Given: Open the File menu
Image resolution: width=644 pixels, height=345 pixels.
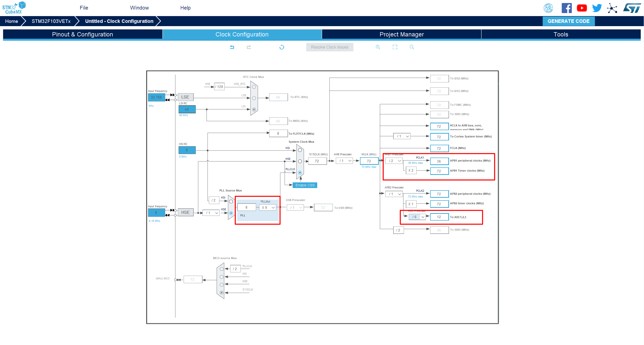Looking at the screenshot, I should click(x=84, y=8).
